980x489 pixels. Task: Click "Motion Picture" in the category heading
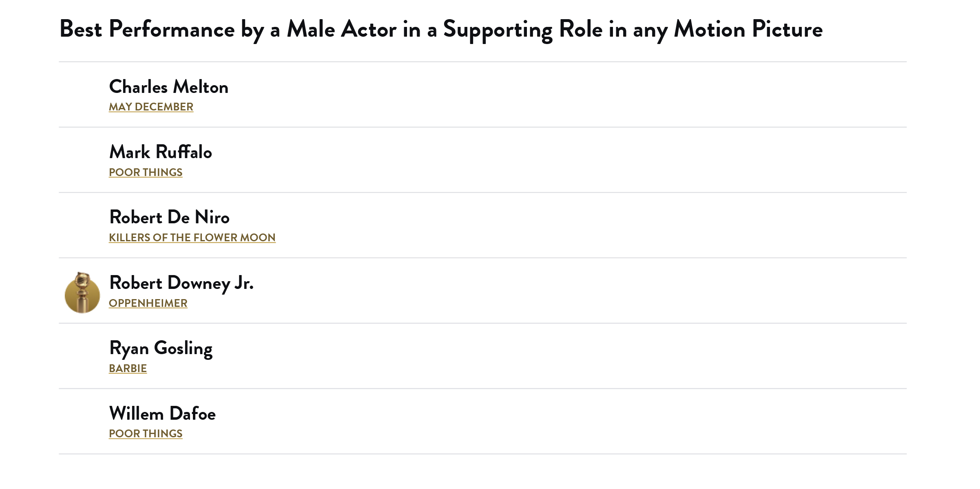point(748,29)
